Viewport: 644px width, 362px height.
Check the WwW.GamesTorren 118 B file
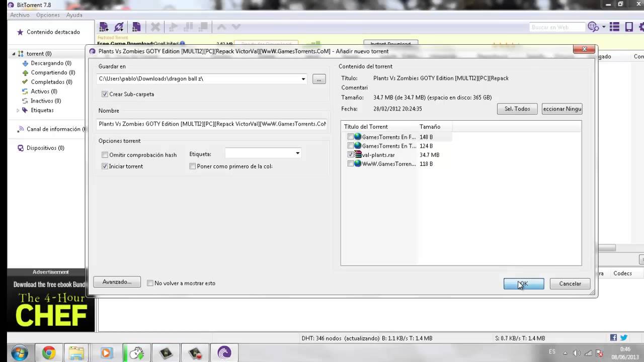coord(351,164)
